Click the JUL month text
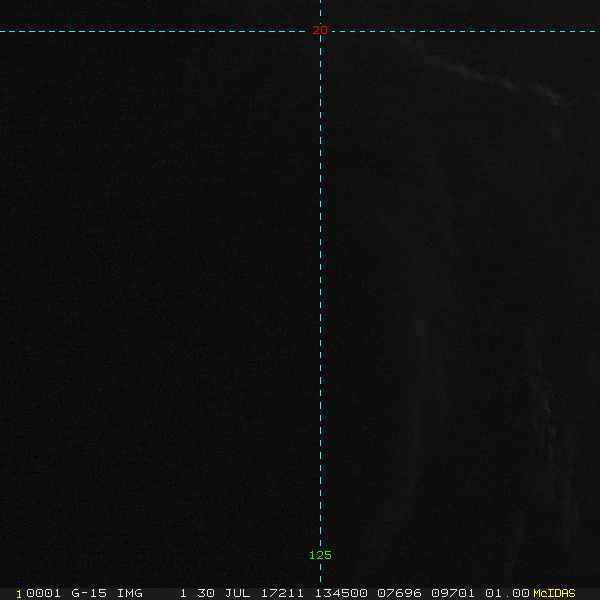 point(240,593)
